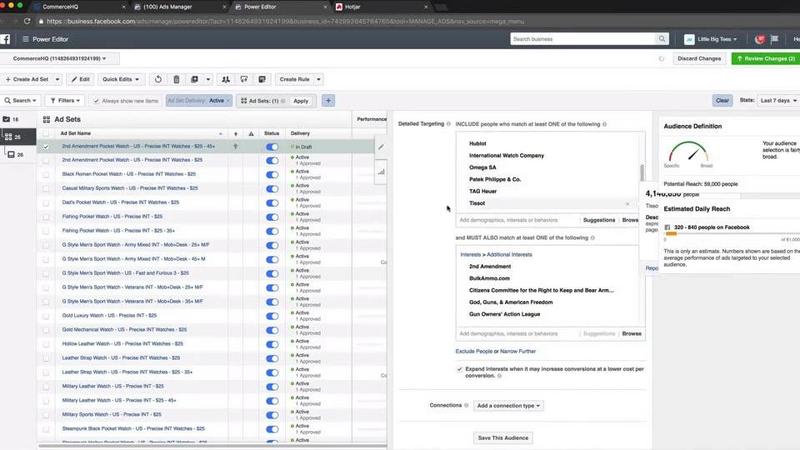This screenshot has height=450, width=800.
Task: Click the bar chart performance pane icon
Action: point(381,172)
